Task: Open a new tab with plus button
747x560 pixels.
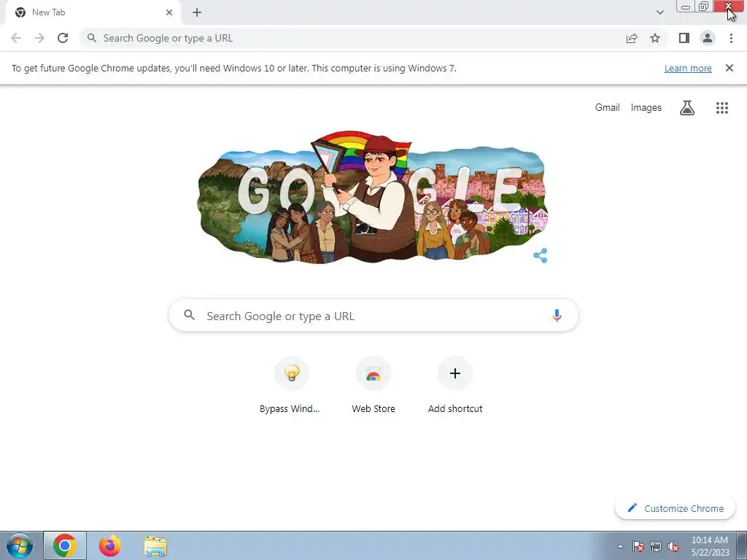Action: (x=197, y=12)
